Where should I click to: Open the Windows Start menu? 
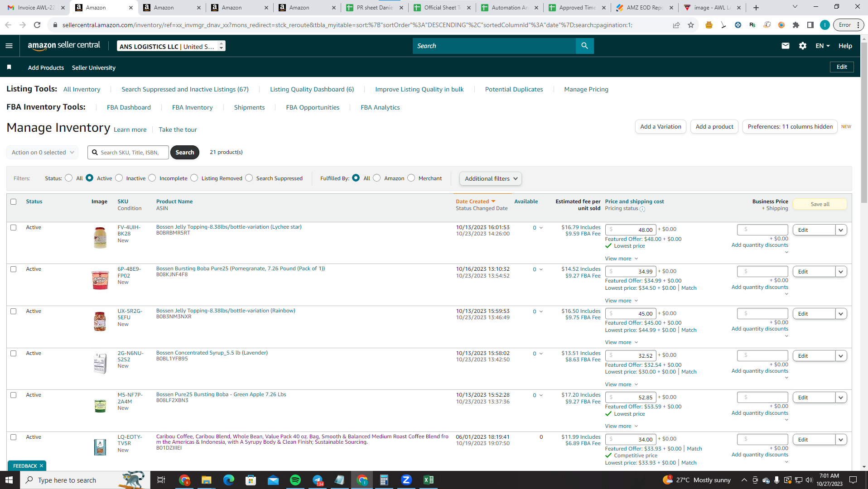tap(10, 480)
